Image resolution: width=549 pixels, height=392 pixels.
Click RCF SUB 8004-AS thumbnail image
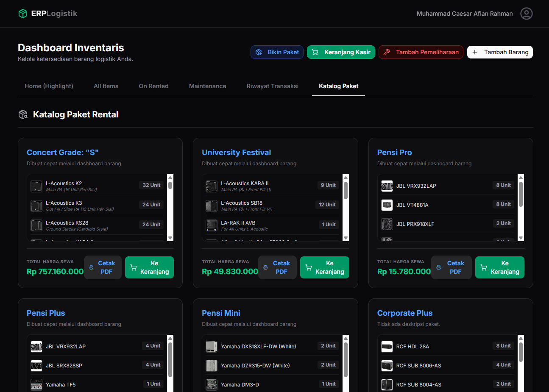click(387, 384)
